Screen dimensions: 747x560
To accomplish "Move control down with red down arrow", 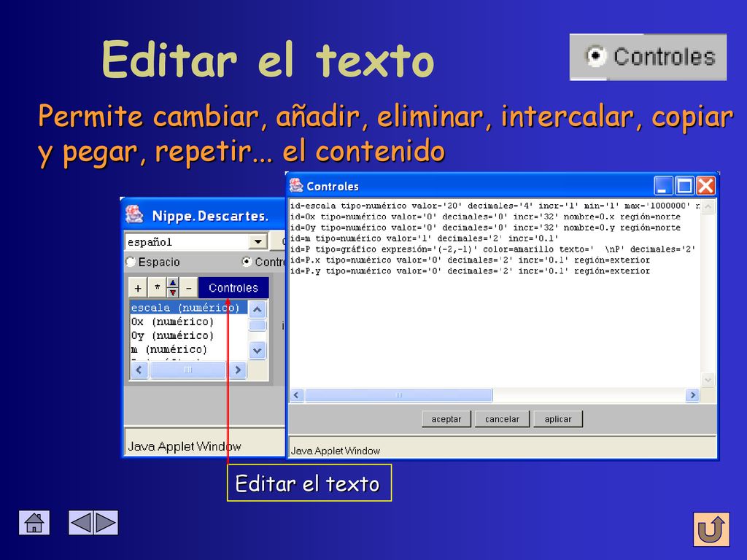I will (x=172, y=293).
